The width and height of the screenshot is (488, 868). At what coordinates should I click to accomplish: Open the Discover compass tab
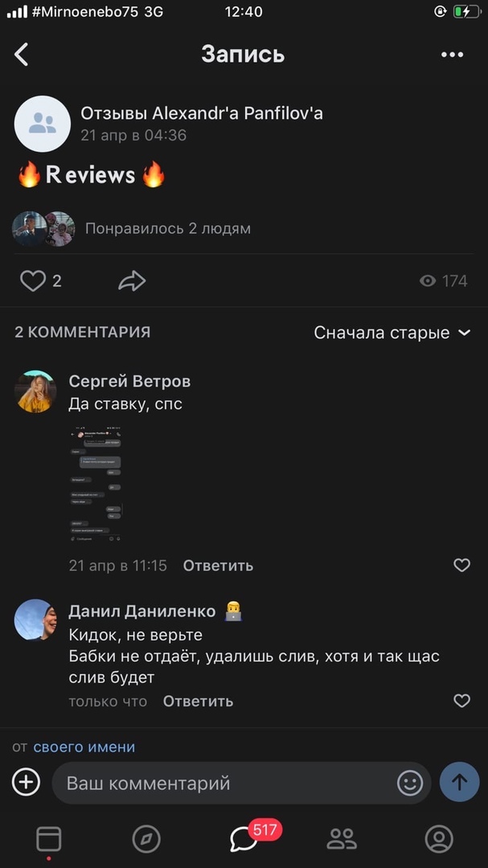[x=146, y=839]
